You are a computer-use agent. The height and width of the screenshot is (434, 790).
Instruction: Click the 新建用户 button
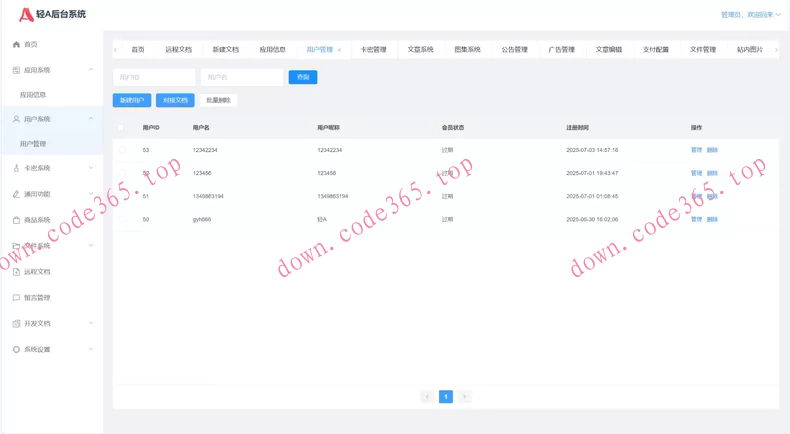(x=132, y=100)
